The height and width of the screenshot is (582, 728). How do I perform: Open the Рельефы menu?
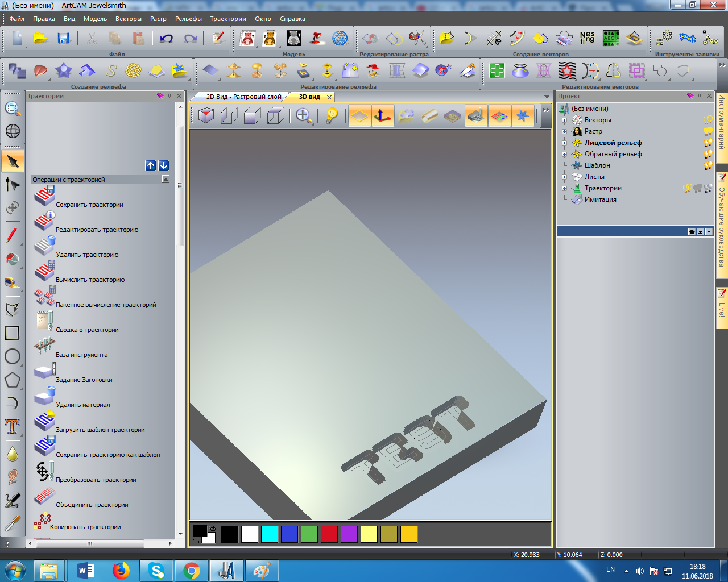[188, 19]
